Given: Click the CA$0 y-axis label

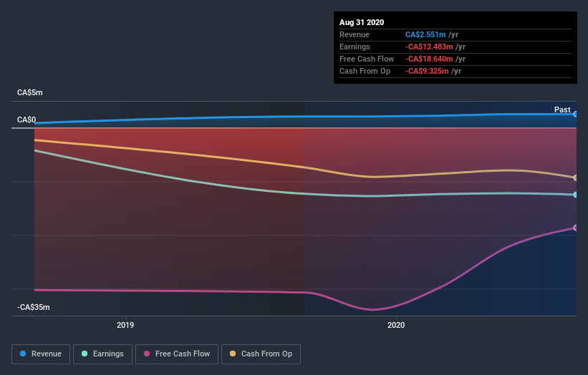Looking at the screenshot, I should [26, 120].
